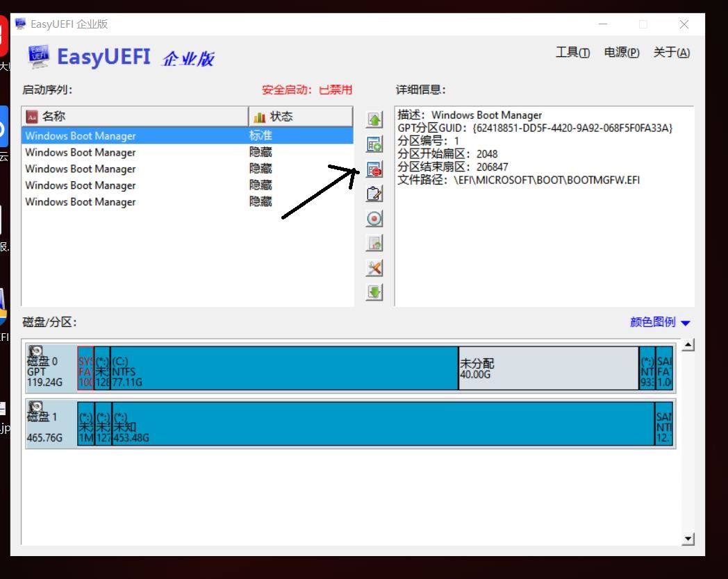Move the selected boot entry down
The height and width of the screenshot is (579, 728).
pyautogui.click(x=374, y=292)
